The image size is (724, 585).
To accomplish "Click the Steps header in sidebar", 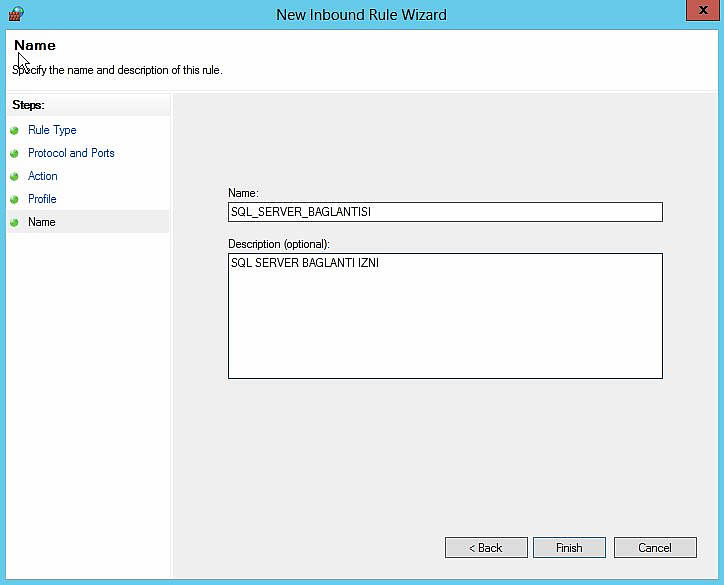I will [29, 105].
